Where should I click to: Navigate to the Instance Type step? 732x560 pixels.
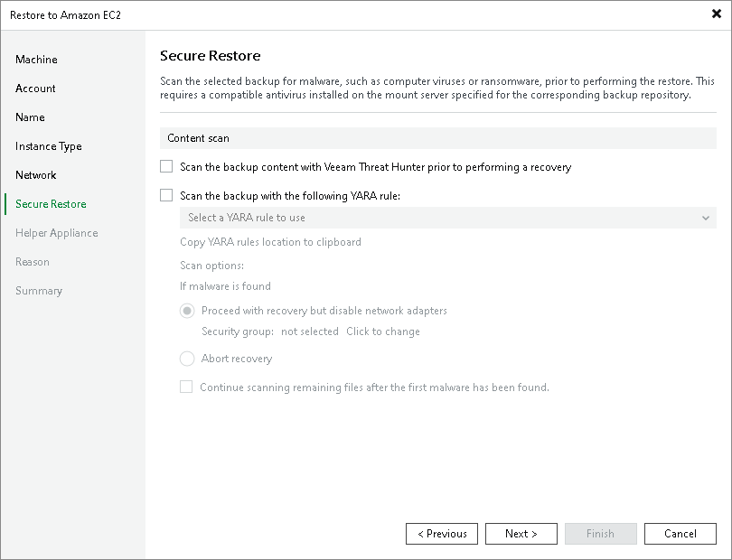[x=47, y=145]
